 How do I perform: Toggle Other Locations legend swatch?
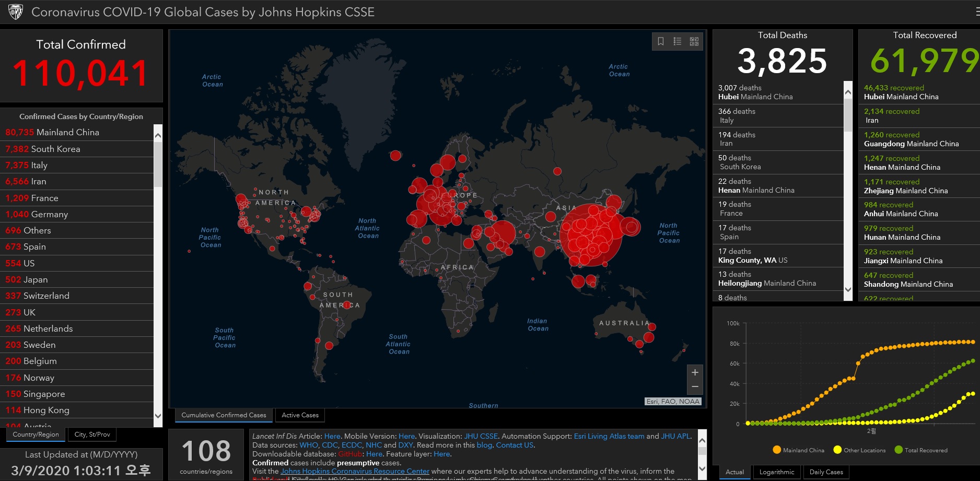837,450
